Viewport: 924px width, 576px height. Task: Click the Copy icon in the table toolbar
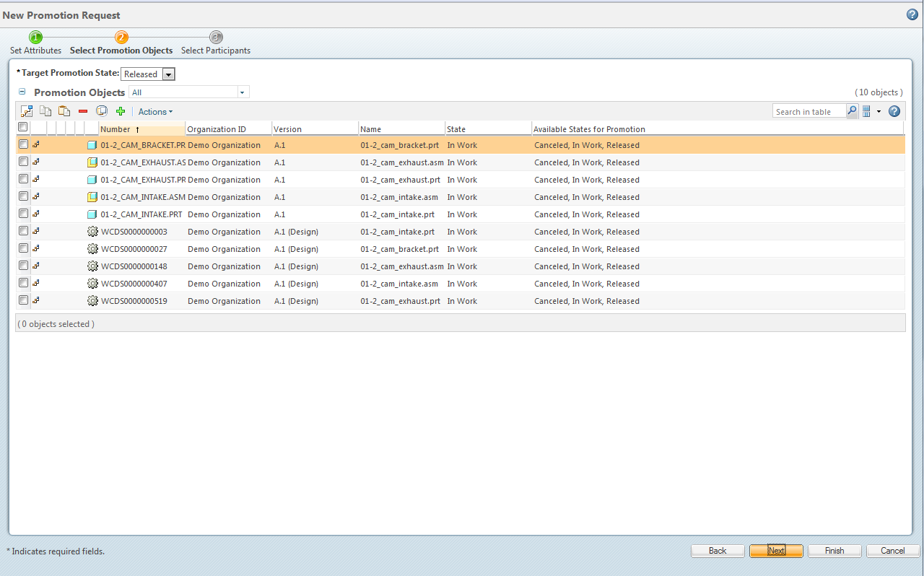[45, 111]
